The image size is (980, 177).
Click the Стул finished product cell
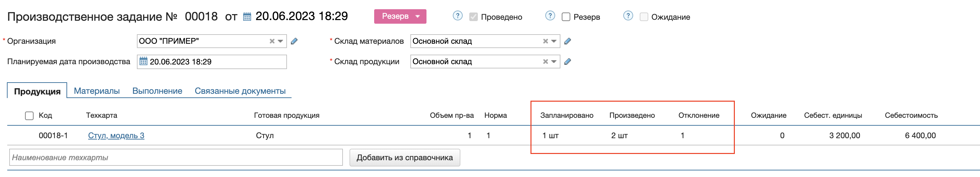[265, 136]
